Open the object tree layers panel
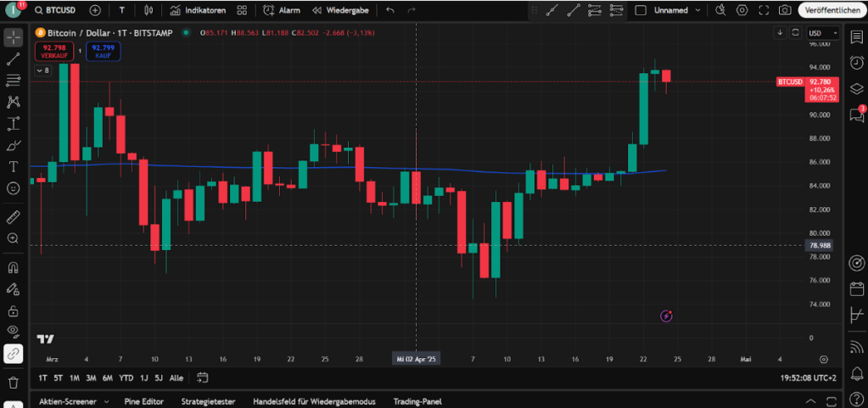This screenshot has width=868, height=408. click(856, 88)
